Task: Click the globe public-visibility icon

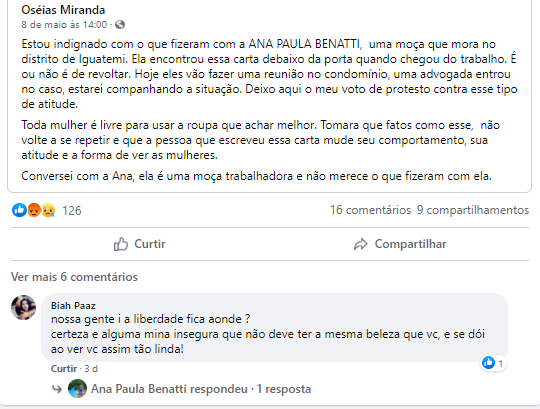Action: tap(120, 25)
